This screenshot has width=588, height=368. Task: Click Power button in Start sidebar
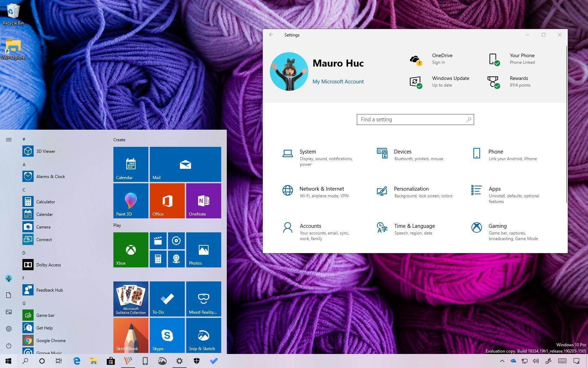click(x=9, y=346)
